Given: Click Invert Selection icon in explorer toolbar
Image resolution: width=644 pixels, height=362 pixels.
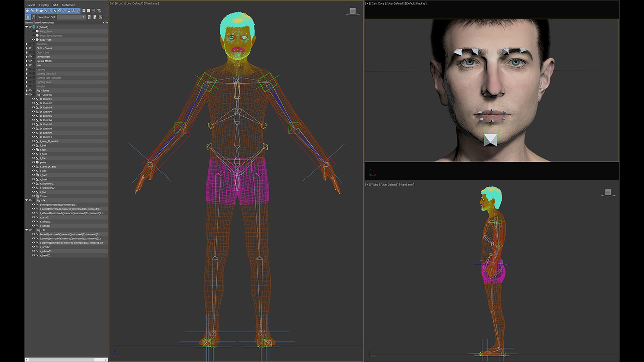Looking at the screenshot, I should [x=93, y=11].
